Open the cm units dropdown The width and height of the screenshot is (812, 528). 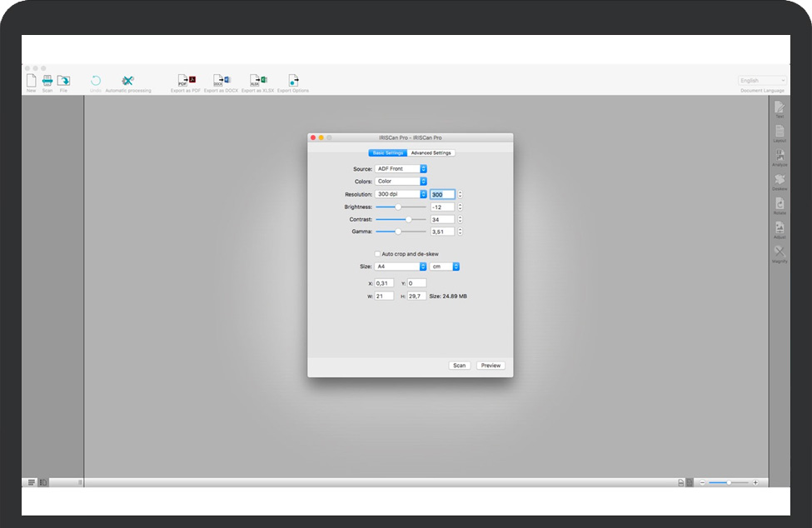coord(445,266)
